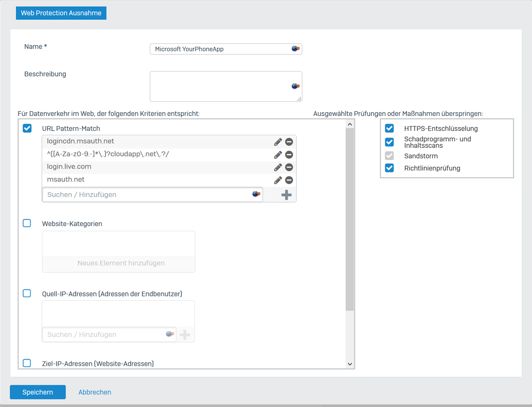Viewport: 532px width, 407px height.
Task: Click the pencil icon for the cloudapp.net regex
Action: 278,155
